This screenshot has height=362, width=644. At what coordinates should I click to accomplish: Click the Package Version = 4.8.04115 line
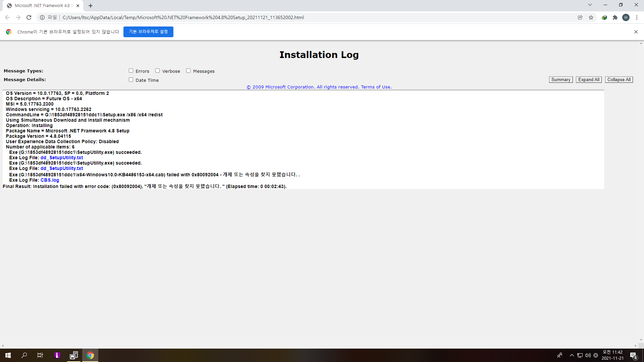[x=38, y=136]
